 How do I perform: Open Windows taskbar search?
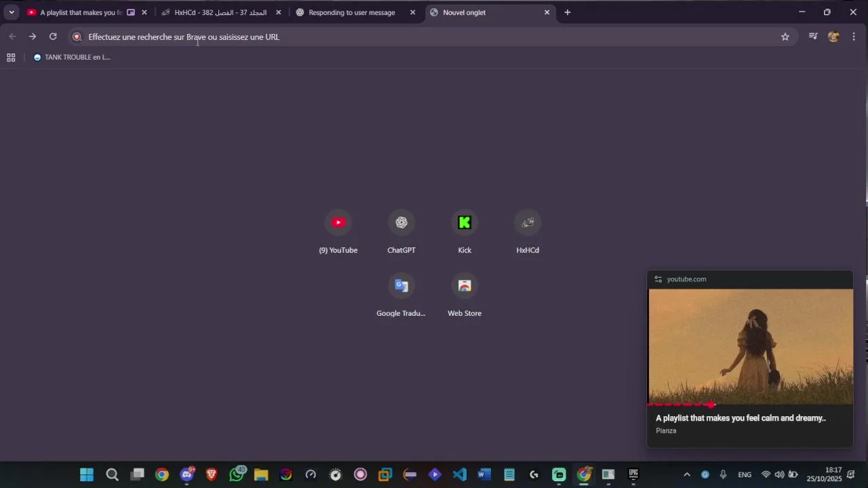(112, 474)
